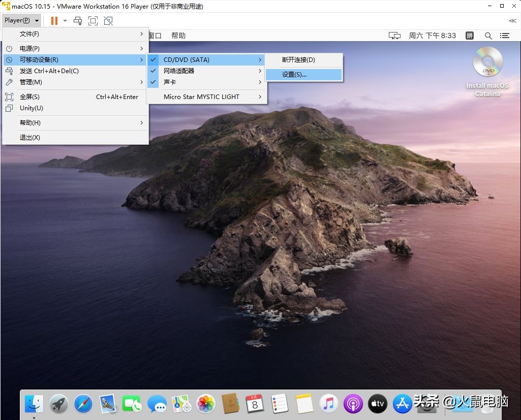Open 设置(S)... for CD/DVD drive
The image size is (521, 420).
click(x=303, y=74)
